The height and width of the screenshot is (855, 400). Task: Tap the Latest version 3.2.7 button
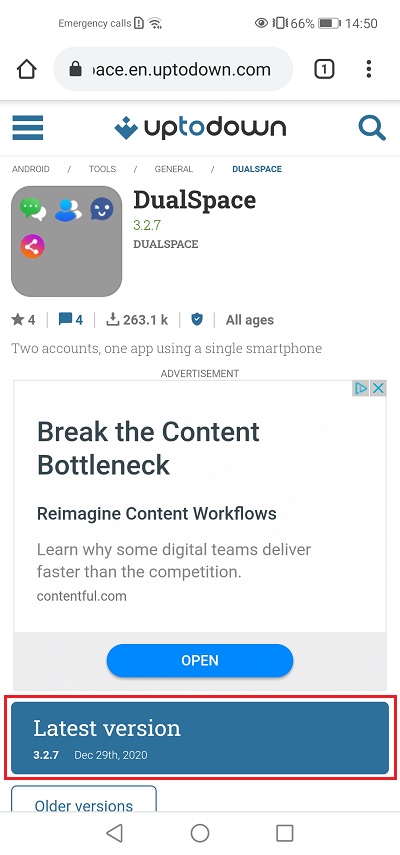pos(200,738)
